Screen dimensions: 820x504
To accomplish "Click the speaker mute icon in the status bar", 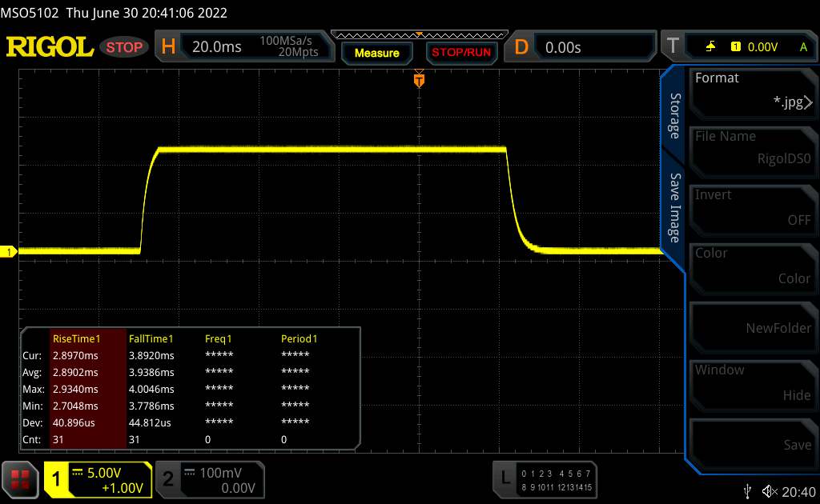I will (770, 490).
